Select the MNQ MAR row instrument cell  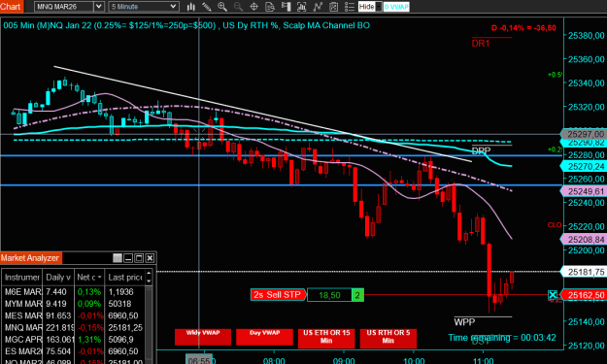[22, 328]
